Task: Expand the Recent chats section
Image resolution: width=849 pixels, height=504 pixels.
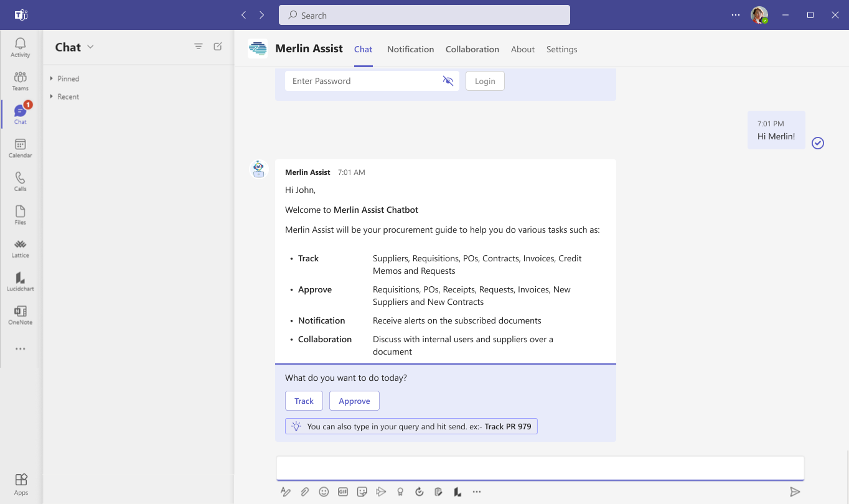Action: [65, 96]
